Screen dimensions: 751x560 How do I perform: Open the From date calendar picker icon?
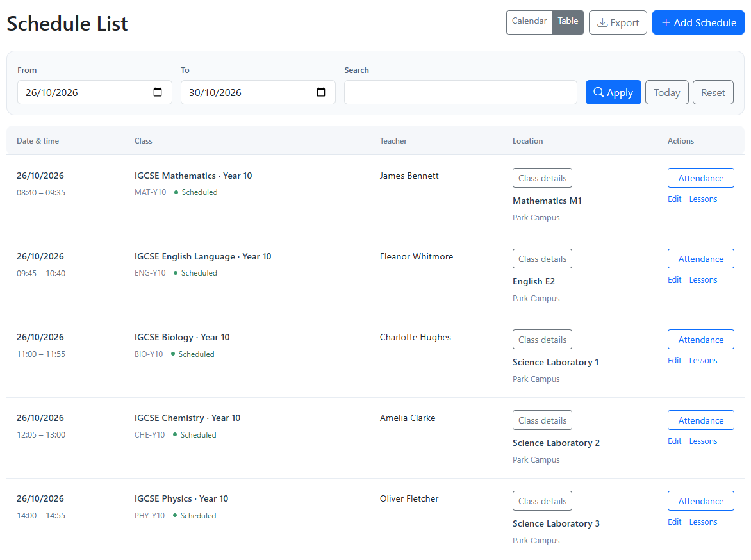[x=158, y=92]
